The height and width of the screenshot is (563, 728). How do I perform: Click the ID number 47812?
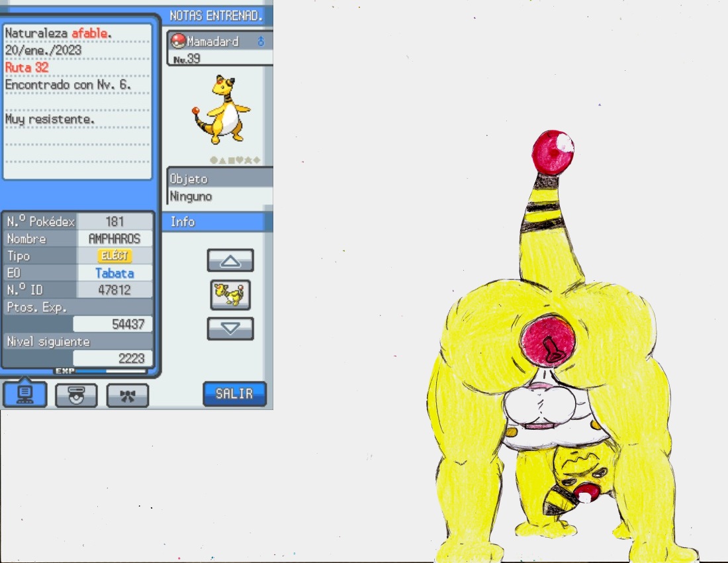(x=114, y=290)
